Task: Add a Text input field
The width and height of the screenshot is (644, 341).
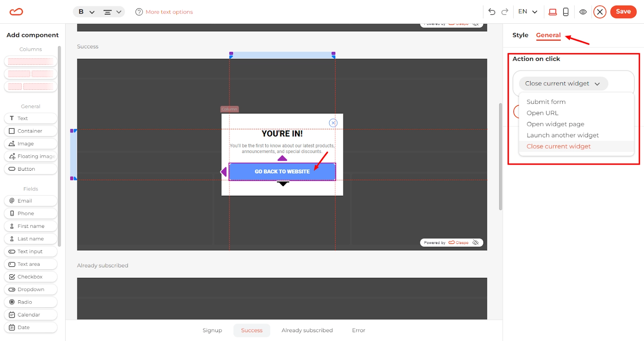Action: pos(31,252)
